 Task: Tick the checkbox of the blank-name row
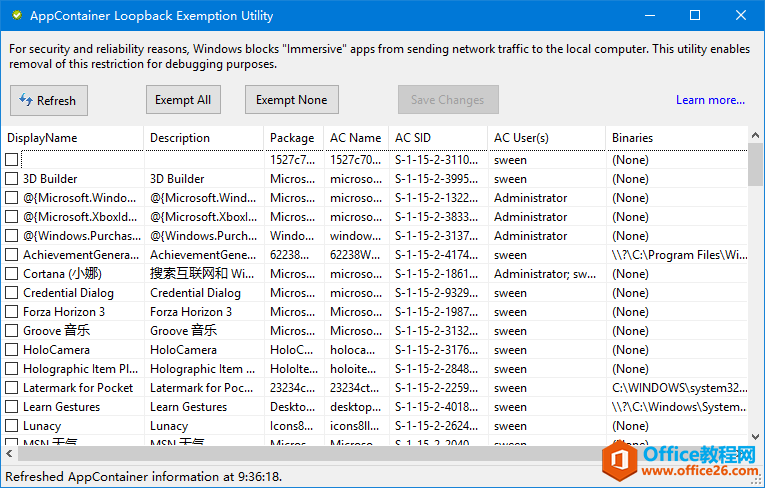[12, 160]
